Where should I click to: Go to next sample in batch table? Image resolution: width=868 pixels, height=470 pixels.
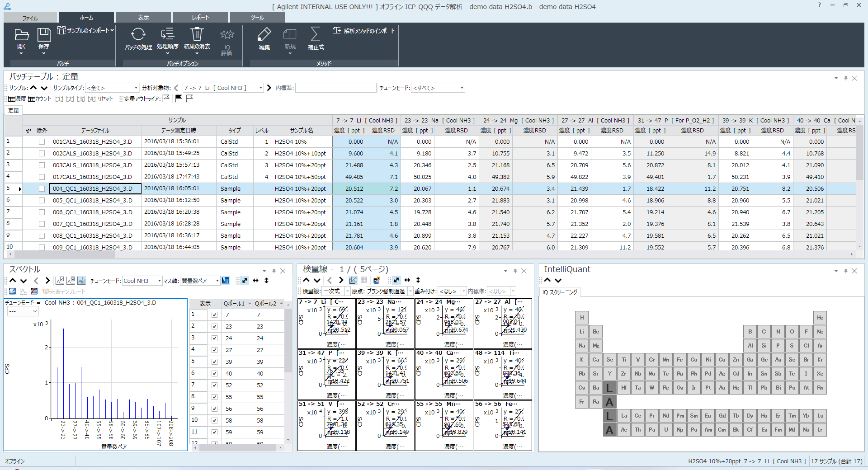point(44,88)
